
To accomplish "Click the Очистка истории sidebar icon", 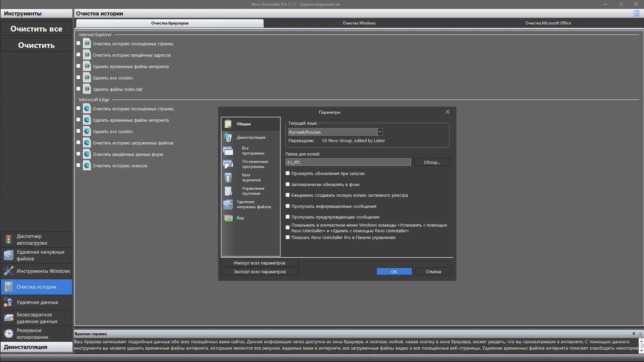I will pos(9,287).
